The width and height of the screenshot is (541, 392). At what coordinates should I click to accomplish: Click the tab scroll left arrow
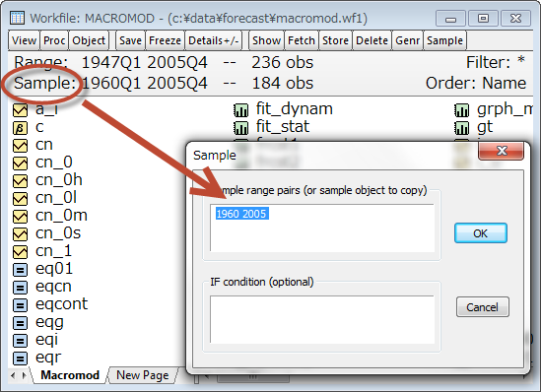(x=13, y=375)
